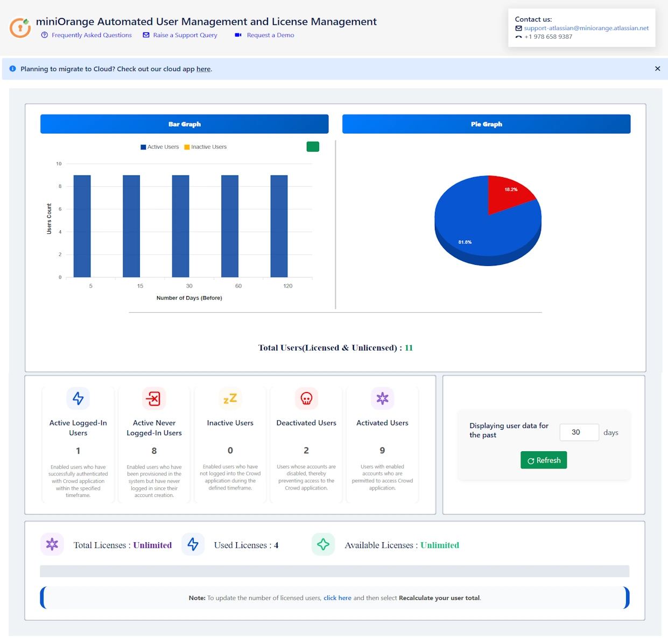Open Raise a Support Query link
Screen dimensions: 668x644
click(185, 35)
